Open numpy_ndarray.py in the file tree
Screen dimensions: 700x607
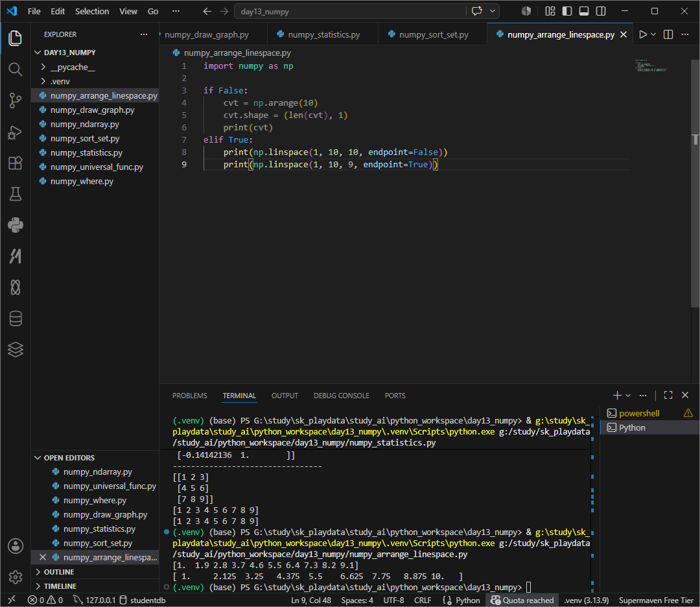tap(84, 124)
